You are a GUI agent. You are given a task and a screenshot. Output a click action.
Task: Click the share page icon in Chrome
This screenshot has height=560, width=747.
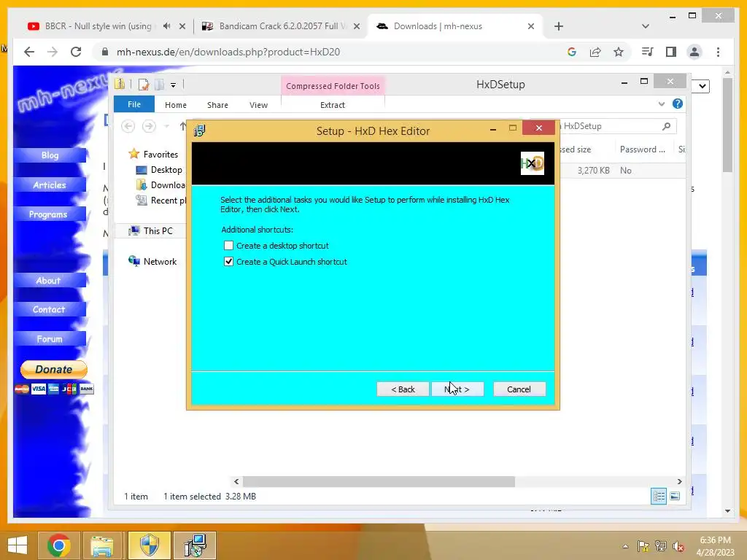click(x=595, y=52)
